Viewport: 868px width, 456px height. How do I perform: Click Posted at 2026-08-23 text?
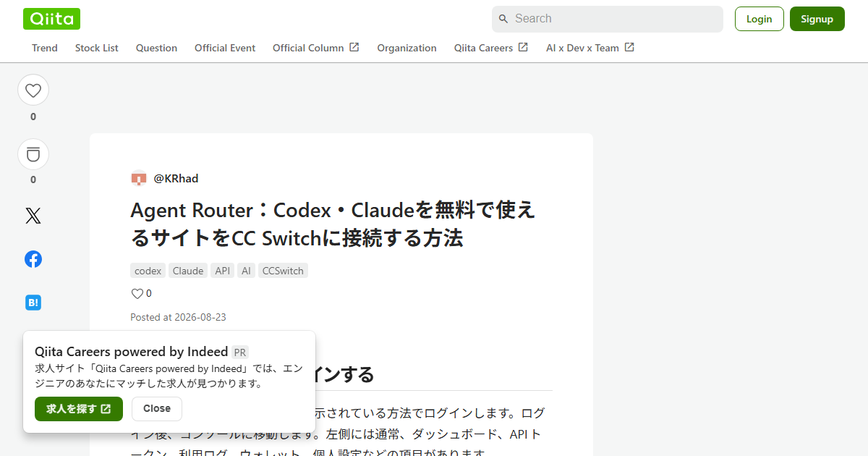click(x=178, y=317)
